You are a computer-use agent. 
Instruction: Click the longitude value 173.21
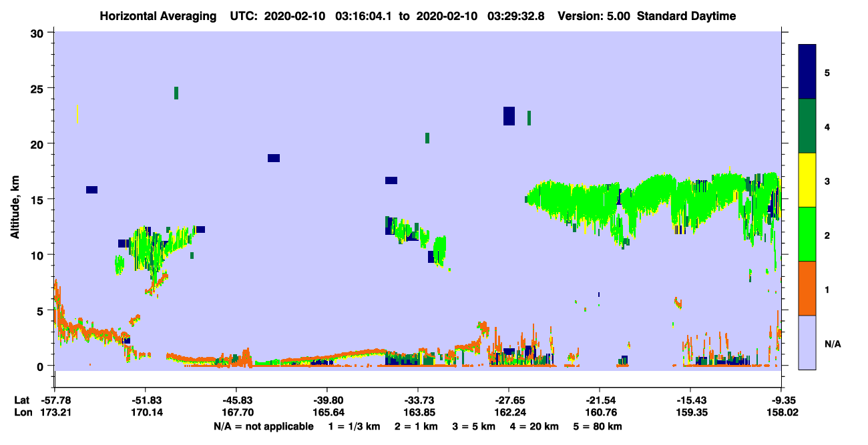pos(55,412)
